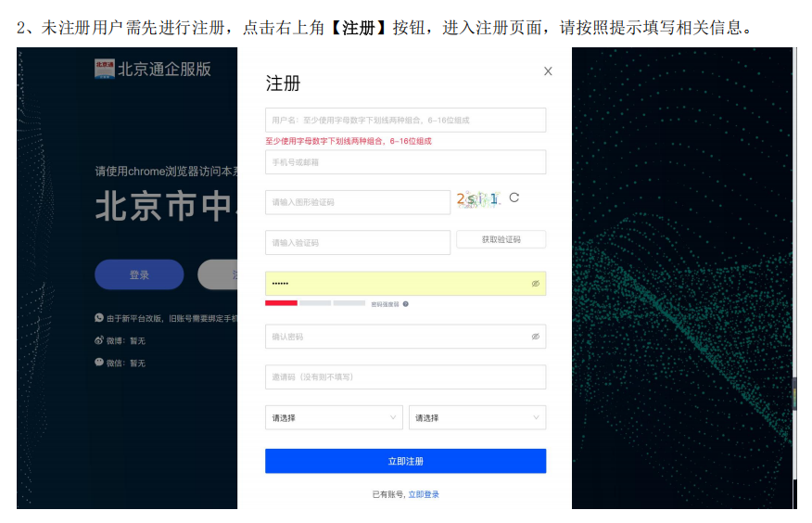Click the 北京通企服版 logo icon
The height and width of the screenshot is (523, 812).
(x=105, y=69)
